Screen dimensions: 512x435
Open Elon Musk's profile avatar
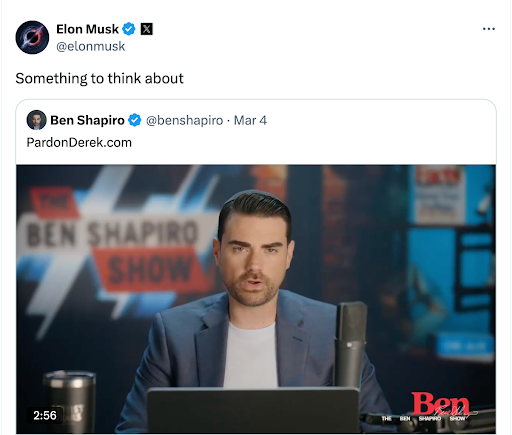pyautogui.click(x=32, y=37)
